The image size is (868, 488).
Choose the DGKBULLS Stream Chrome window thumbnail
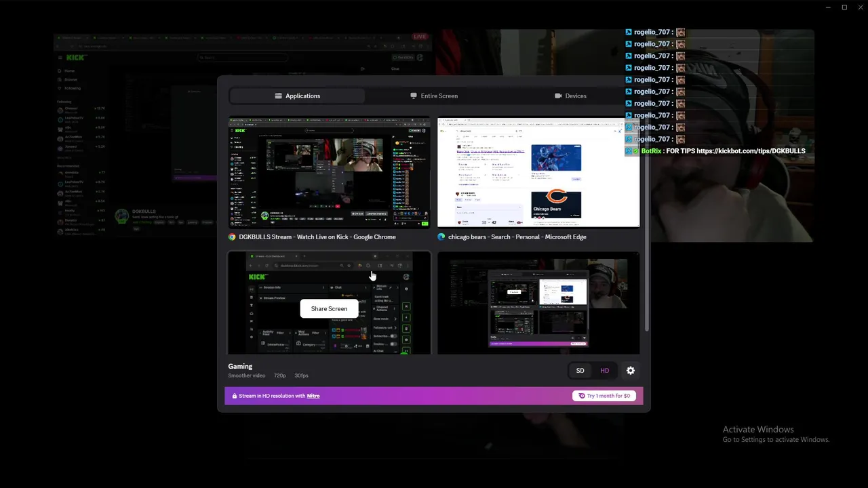pyautogui.click(x=329, y=172)
